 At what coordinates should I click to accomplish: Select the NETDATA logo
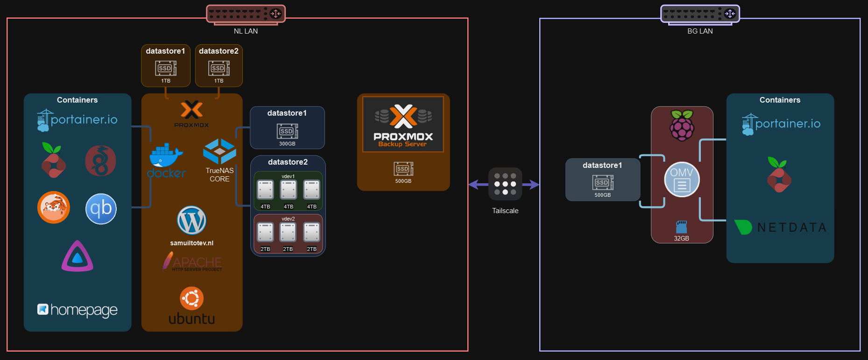780,227
